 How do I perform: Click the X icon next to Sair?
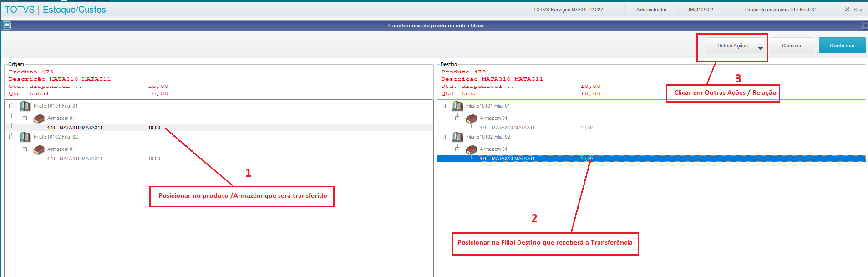point(847,10)
